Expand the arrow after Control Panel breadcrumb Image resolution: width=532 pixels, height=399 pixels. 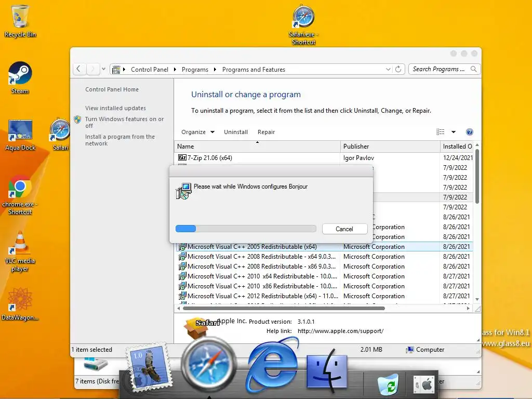tap(175, 69)
